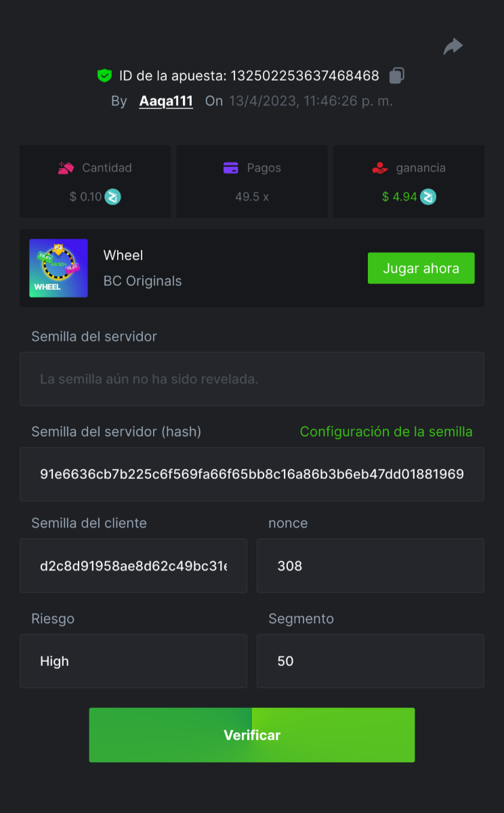The image size is (504, 813).
Task: Select the server seed hash field
Action: (x=252, y=474)
